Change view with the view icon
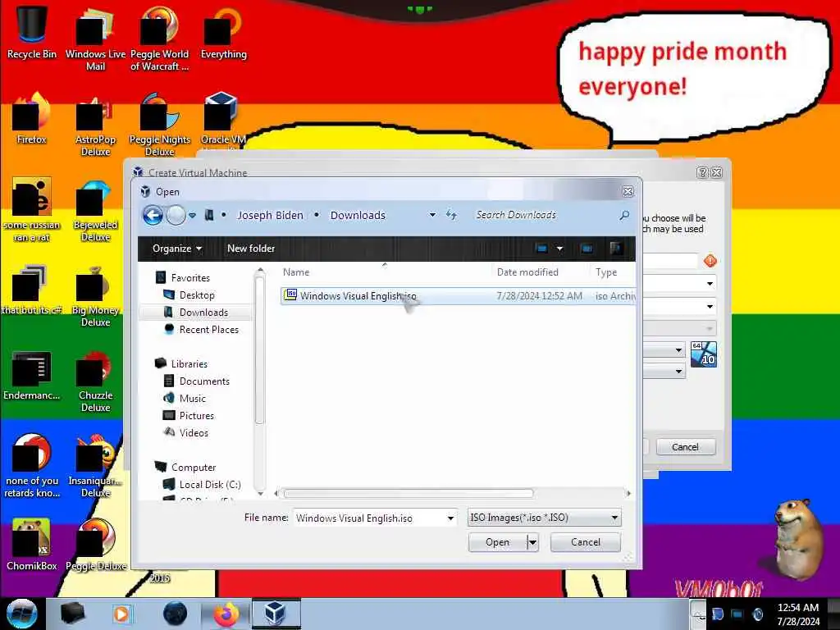Image resolution: width=840 pixels, height=630 pixels. 541,249
